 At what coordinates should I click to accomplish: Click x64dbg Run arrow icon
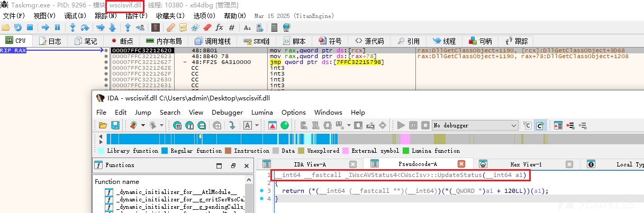[46, 27]
